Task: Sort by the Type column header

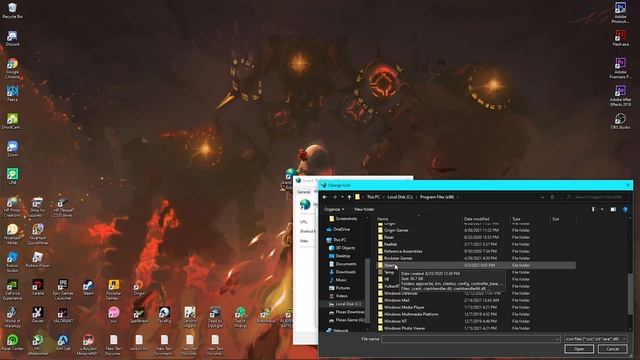Action: (530, 219)
